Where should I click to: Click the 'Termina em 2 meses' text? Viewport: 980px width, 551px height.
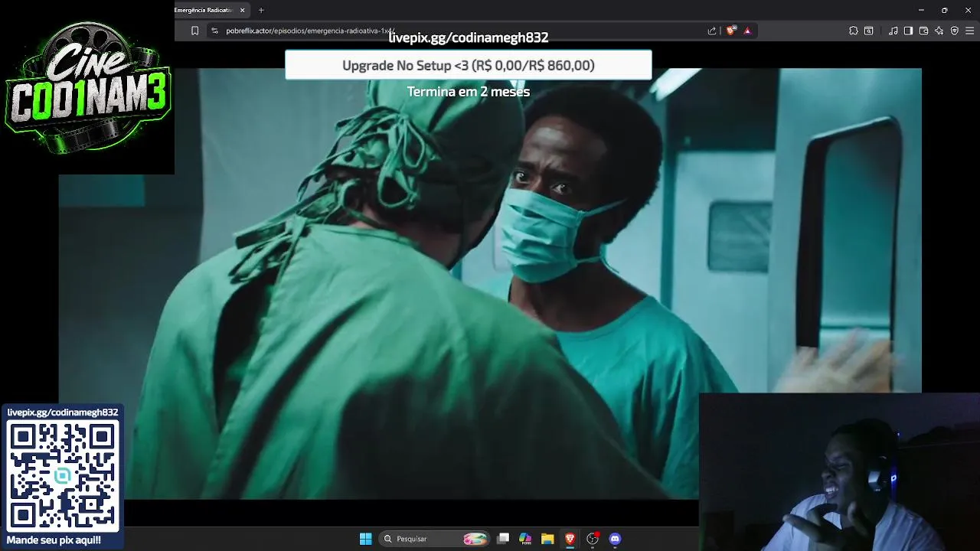pos(469,92)
